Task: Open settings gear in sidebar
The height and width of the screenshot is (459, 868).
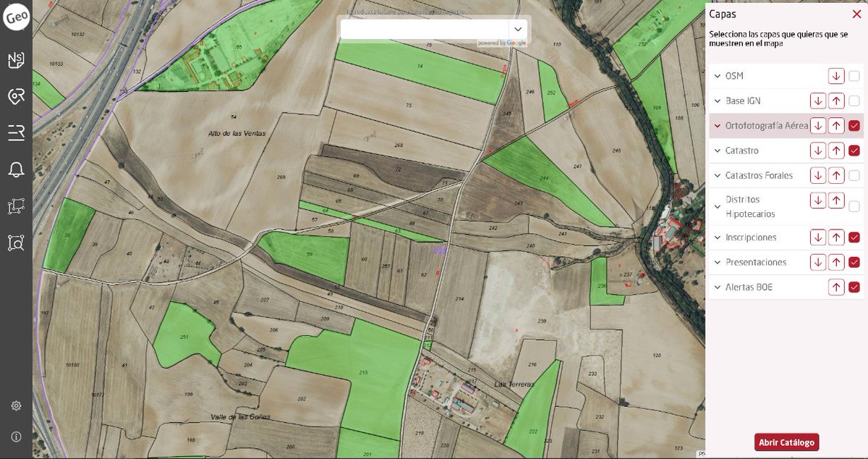Action: (16, 406)
